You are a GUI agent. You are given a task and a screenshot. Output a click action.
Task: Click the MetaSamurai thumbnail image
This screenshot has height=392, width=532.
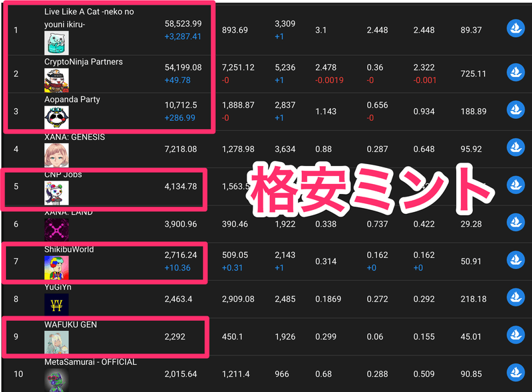click(57, 380)
